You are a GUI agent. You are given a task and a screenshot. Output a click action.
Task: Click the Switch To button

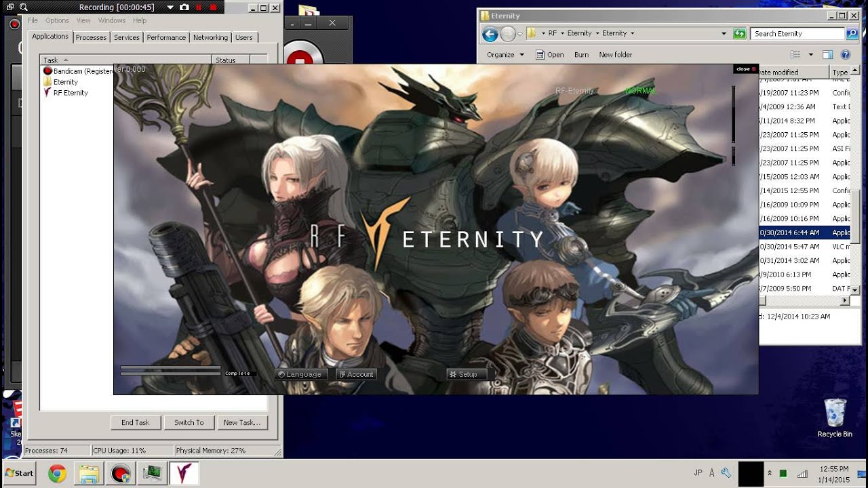coord(189,422)
